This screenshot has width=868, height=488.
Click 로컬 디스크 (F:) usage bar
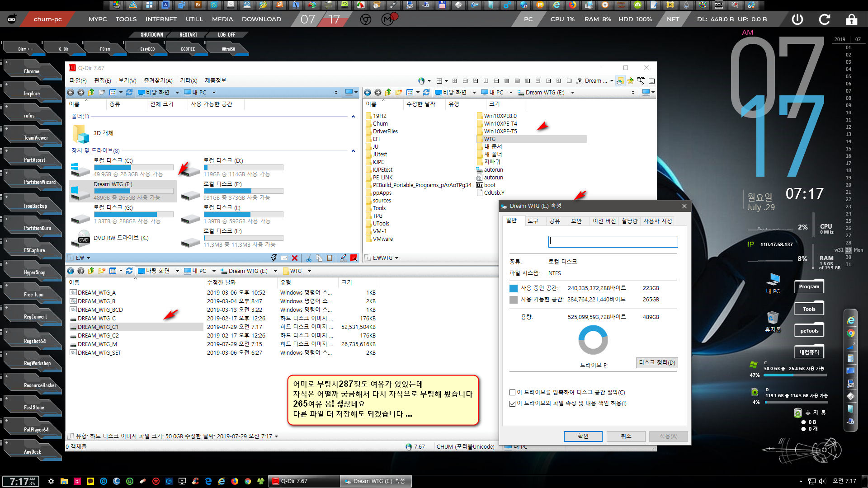[243, 191]
